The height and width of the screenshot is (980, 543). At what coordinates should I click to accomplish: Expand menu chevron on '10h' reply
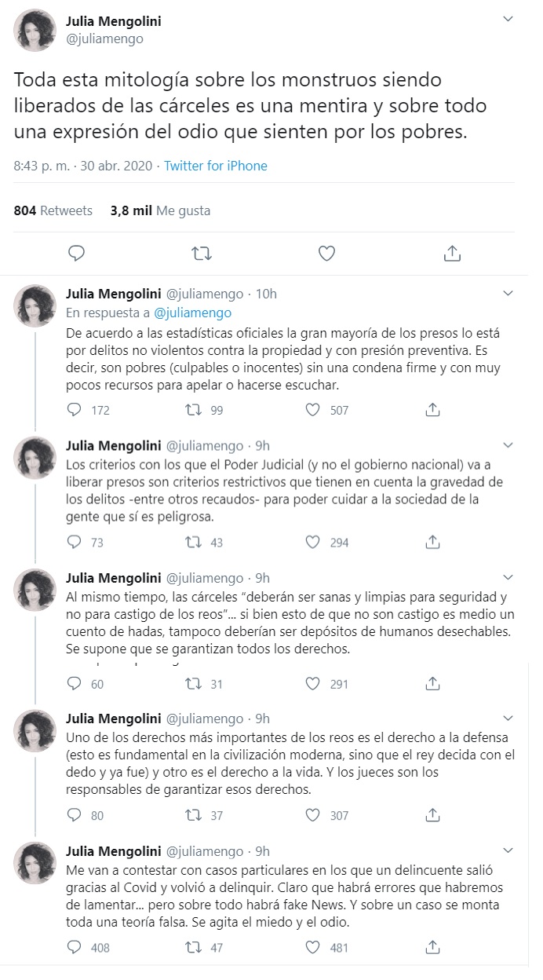pyautogui.click(x=508, y=293)
